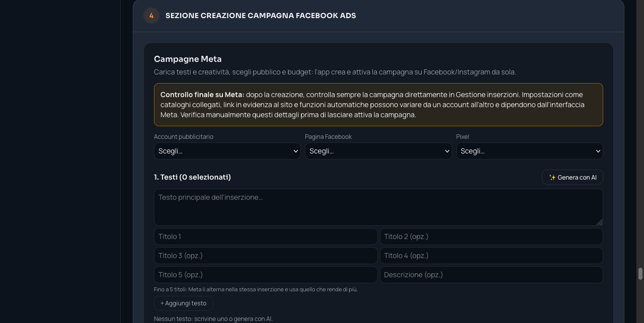Click the '1. Testi (0 selezionati)' heading

[192, 177]
